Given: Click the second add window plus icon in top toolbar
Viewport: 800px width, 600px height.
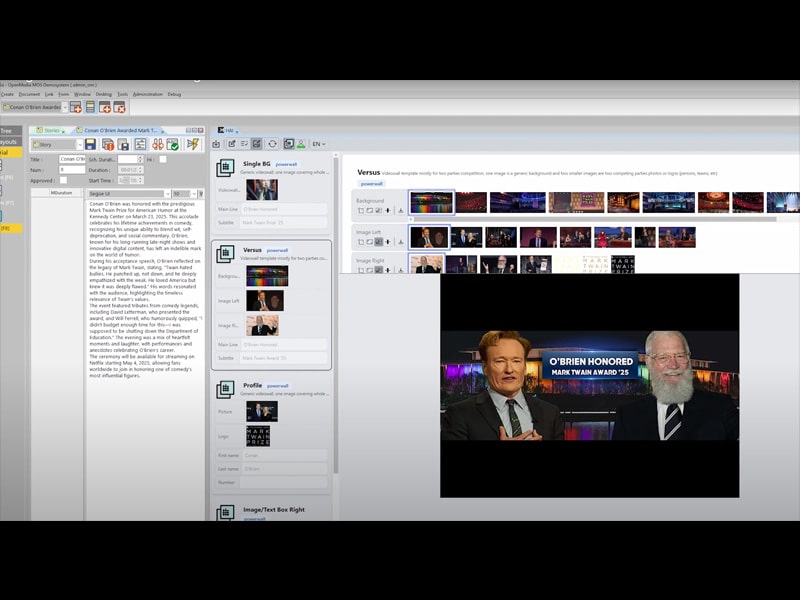Looking at the screenshot, I should pos(105,107).
